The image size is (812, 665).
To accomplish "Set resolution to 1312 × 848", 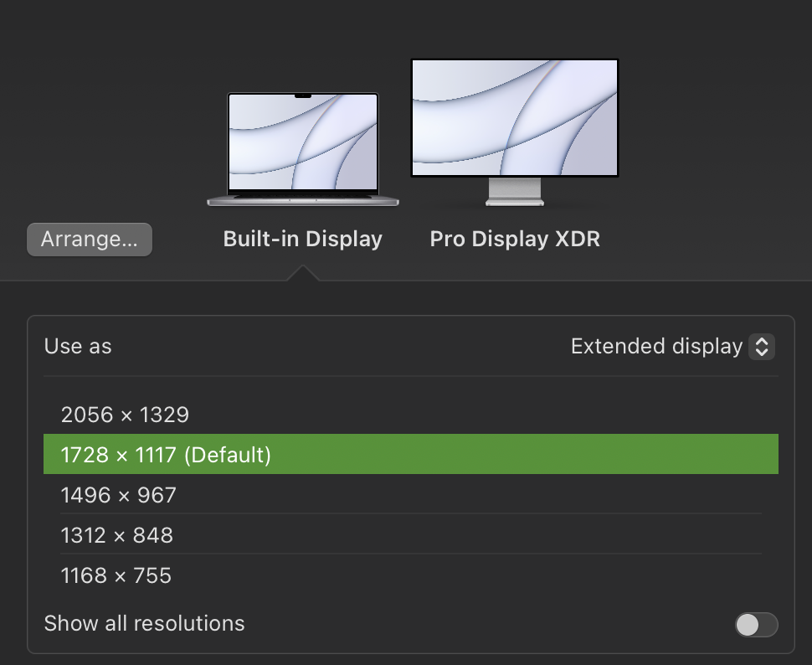I will click(411, 534).
